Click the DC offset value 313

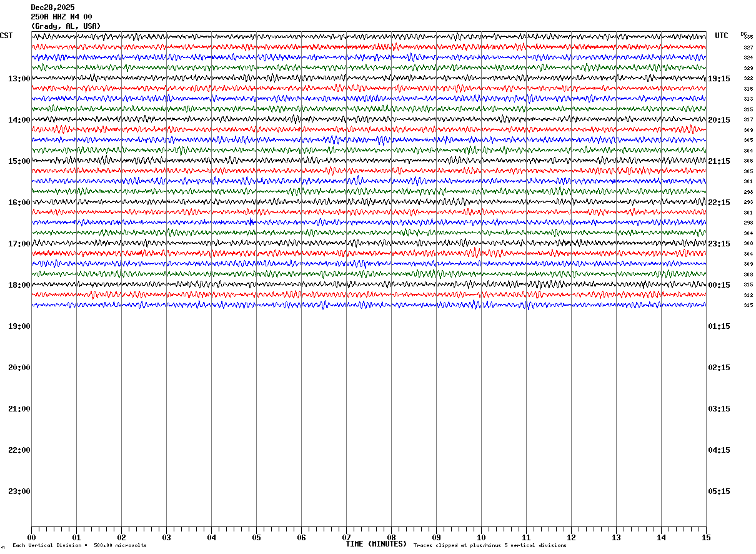coord(749,99)
